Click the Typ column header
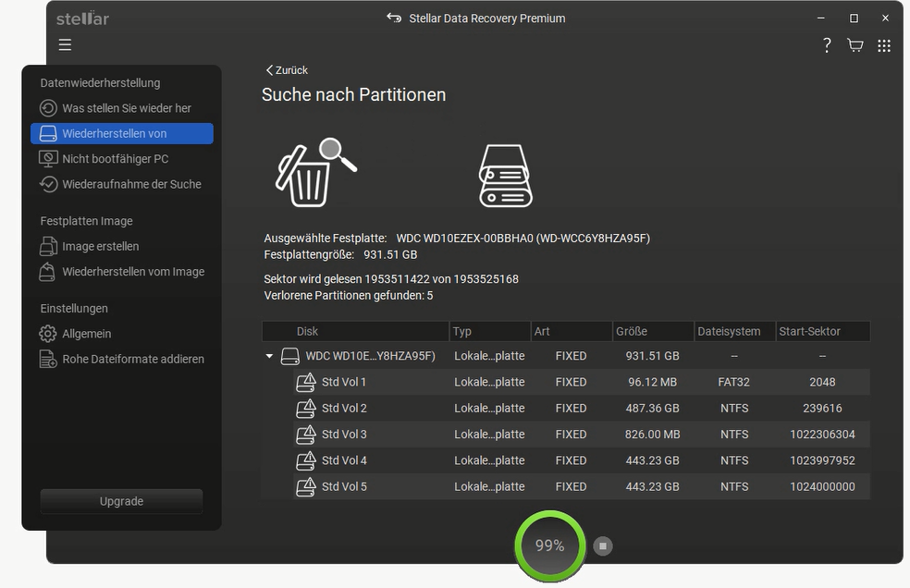 490,331
